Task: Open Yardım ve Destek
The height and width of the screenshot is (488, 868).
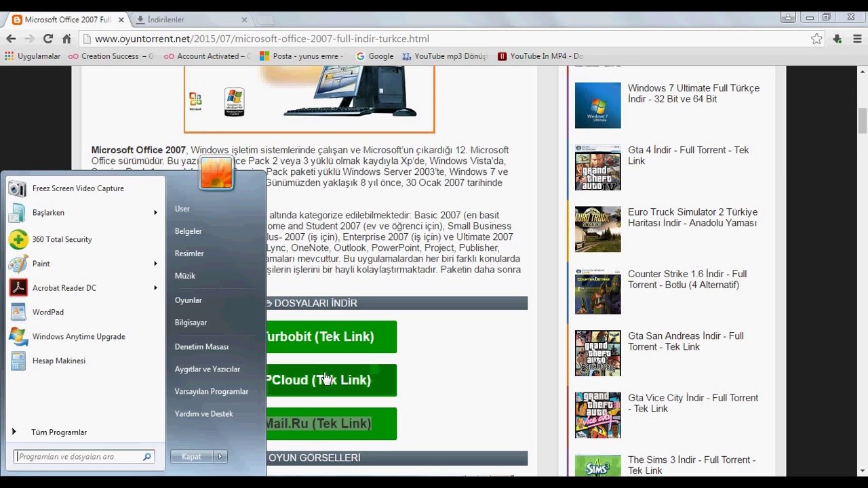Action: 203,414
